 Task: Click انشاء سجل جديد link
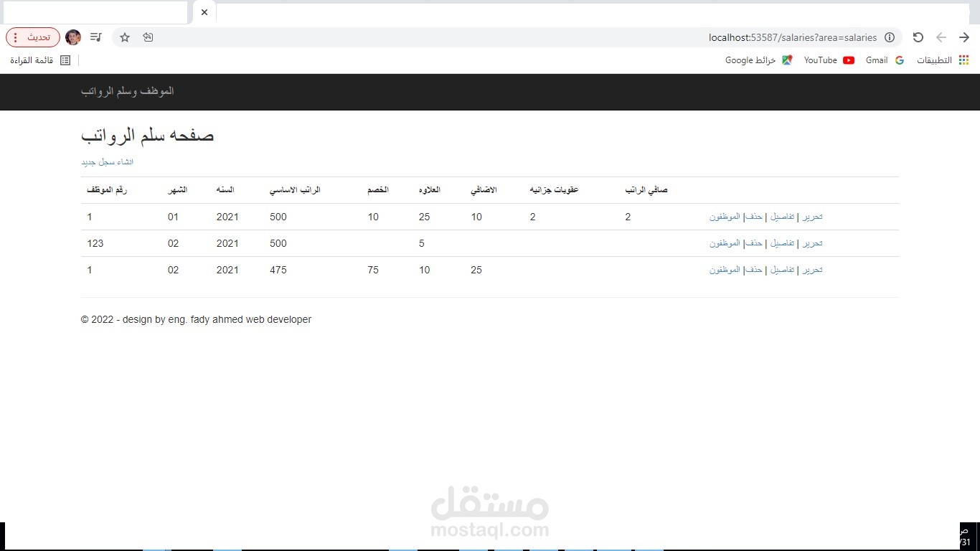(107, 162)
